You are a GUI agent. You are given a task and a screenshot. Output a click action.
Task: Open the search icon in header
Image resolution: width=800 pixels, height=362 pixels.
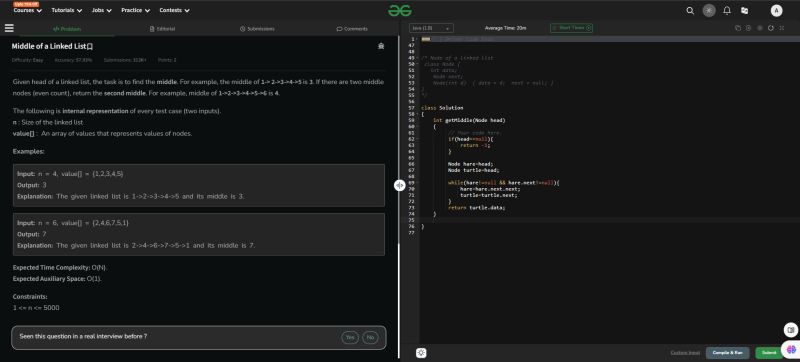pos(690,11)
